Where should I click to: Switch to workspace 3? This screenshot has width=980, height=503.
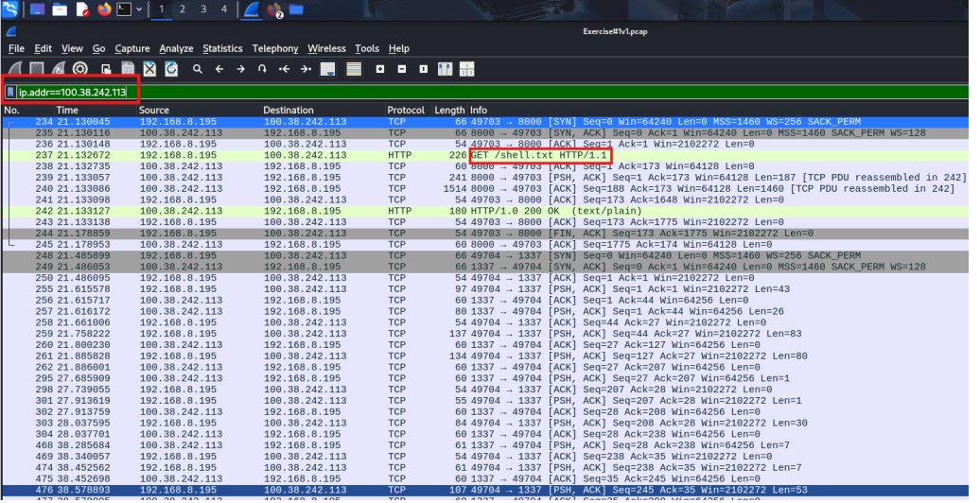[x=203, y=9]
